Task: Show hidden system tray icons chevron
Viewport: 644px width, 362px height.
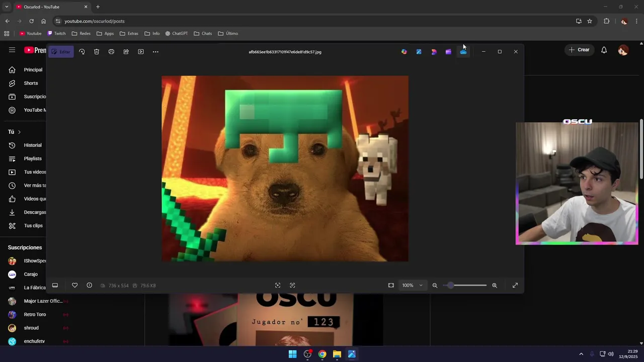Action: tap(581, 354)
